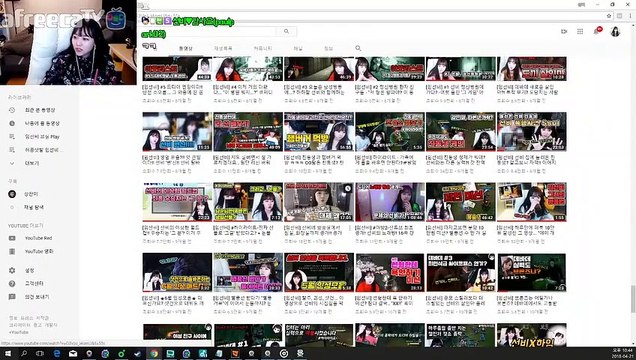Open the [임선비] #4 video thumbnail

pyautogui.click(x=248, y=69)
